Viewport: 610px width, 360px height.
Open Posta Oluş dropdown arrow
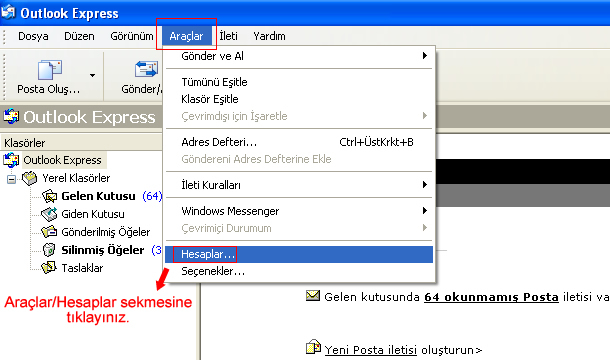tap(92, 76)
